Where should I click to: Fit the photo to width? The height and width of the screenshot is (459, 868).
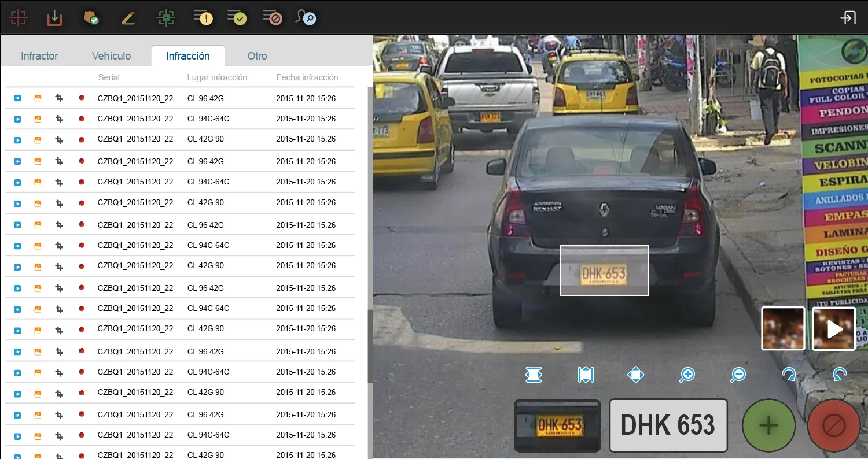coord(534,375)
